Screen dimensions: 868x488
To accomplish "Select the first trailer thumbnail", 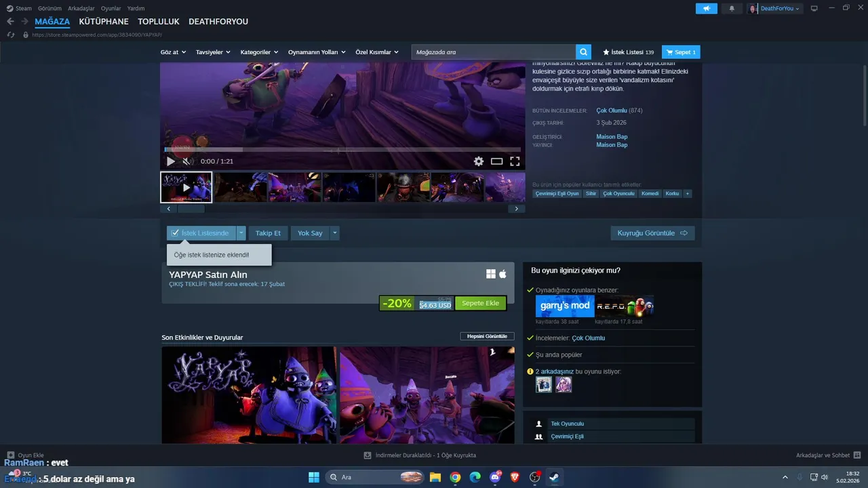I will tap(186, 187).
